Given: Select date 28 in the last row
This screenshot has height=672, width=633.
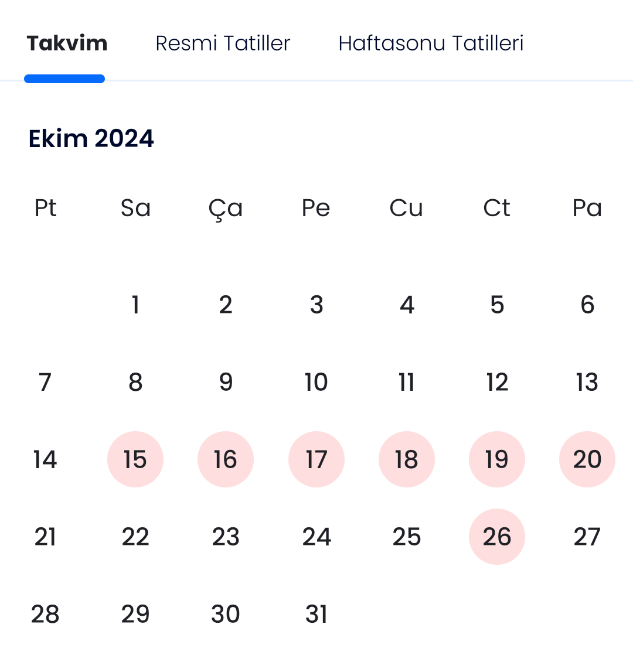Looking at the screenshot, I should coord(45,614).
